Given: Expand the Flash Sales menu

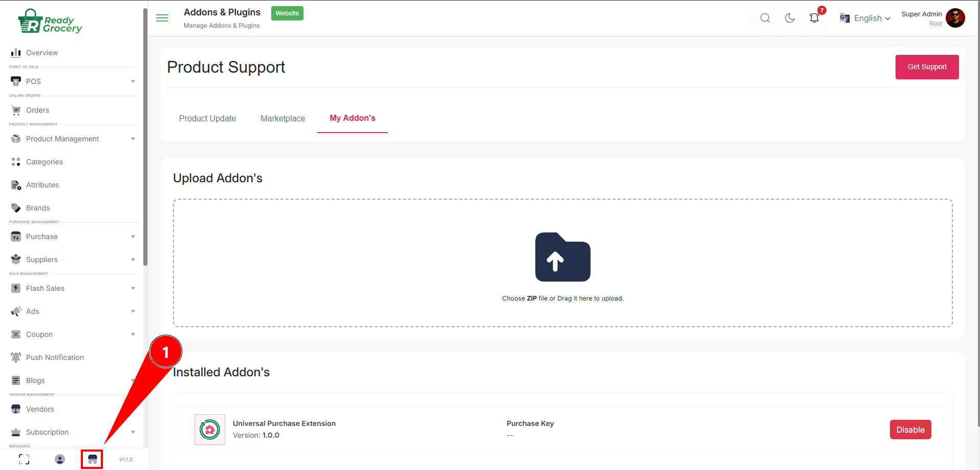Looking at the screenshot, I should [x=73, y=288].
